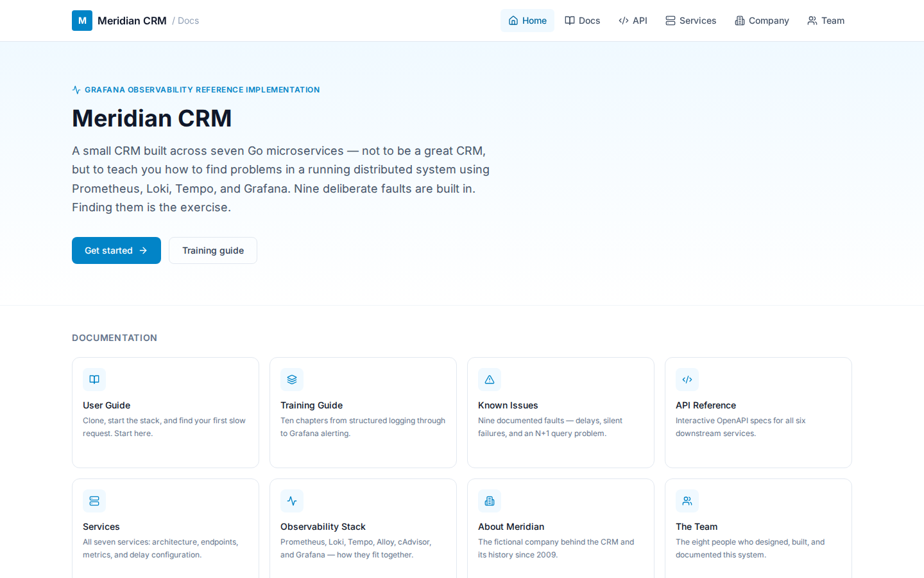Click the server icon on Services card
Viewport: 924px width, 578px height.
click(94, 501)
